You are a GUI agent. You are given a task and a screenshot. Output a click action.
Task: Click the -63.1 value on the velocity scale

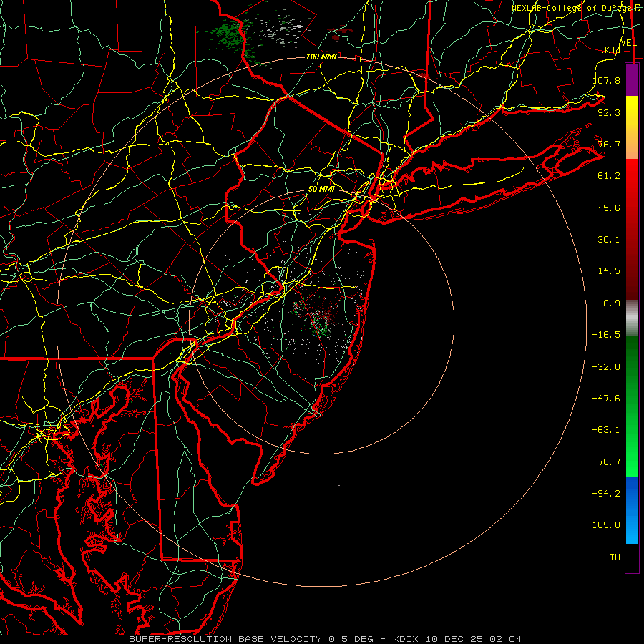(606, 429)
